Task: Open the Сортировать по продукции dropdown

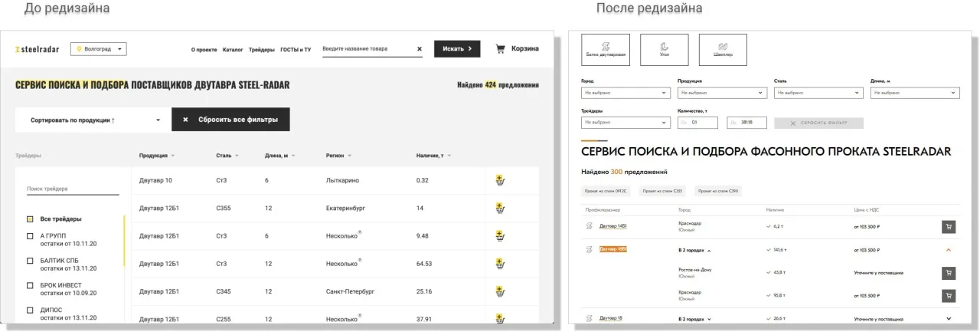Action: (x=93, y=120)
